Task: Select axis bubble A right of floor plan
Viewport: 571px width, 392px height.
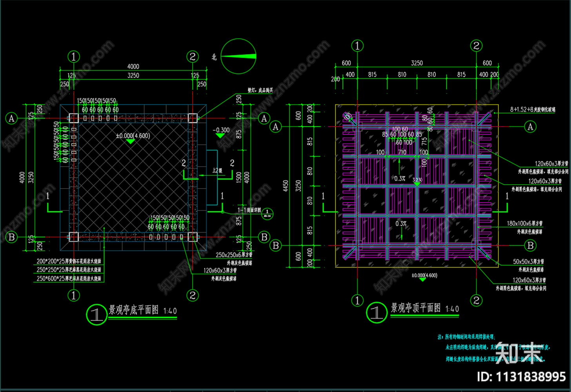Action: coord(264,118)
